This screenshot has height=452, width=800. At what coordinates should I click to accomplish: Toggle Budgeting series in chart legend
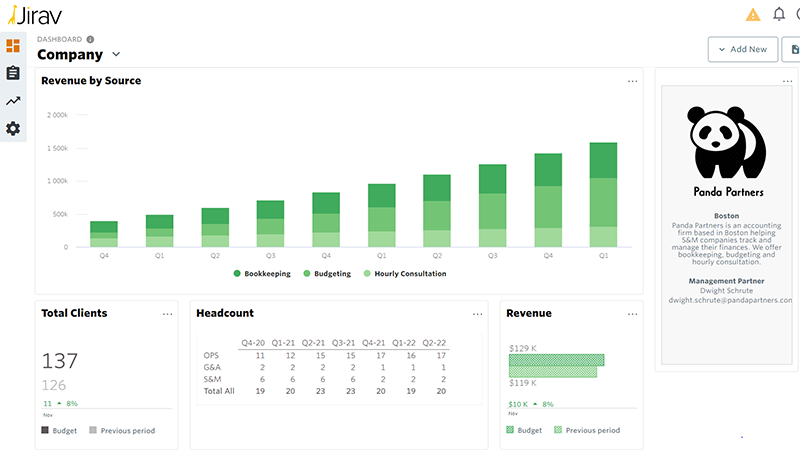[326, 273]
